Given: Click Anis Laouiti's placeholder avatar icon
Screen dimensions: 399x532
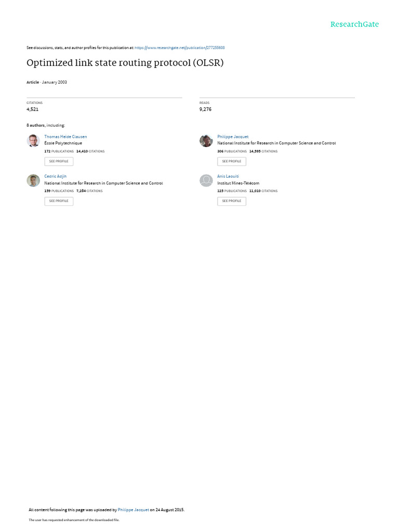Looking at the screenshot, I should (206, 180).
